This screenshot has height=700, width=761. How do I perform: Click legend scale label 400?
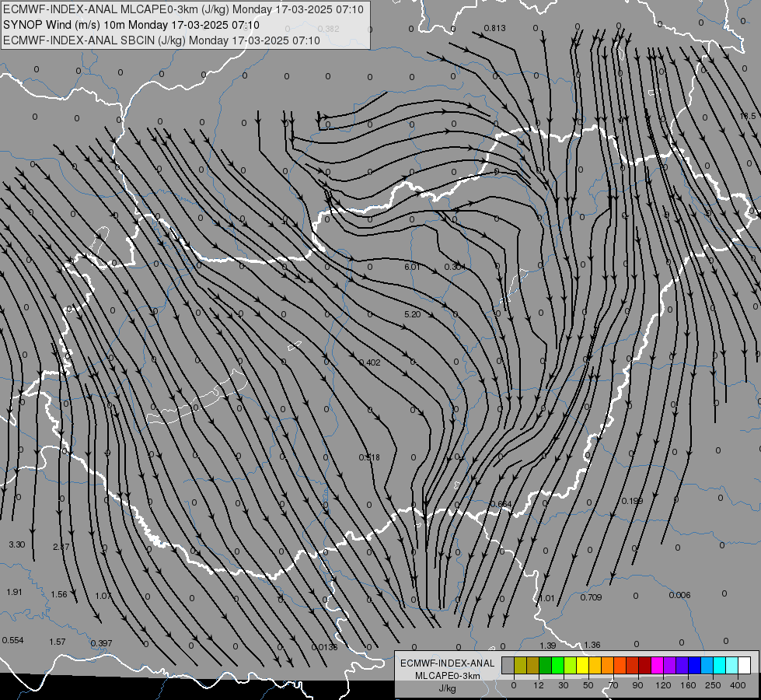(737, 685)
